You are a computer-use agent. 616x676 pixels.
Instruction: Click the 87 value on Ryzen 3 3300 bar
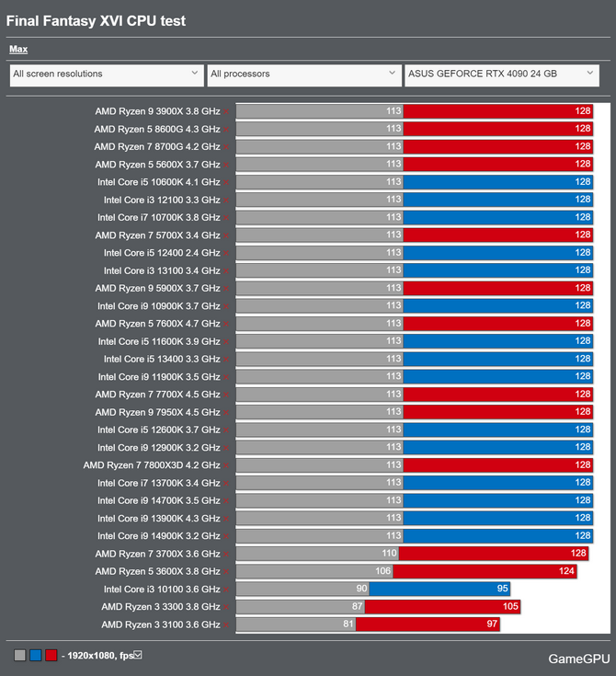point(357,606)
